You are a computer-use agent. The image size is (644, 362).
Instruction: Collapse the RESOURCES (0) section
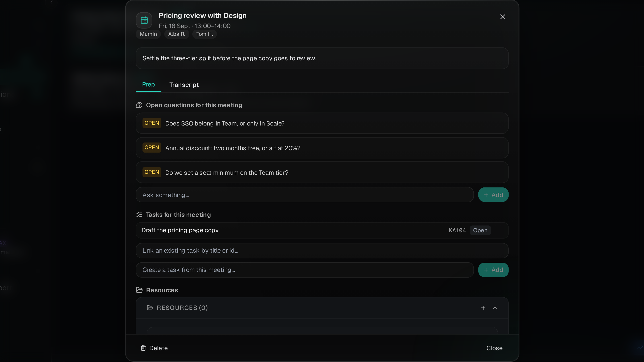(495, 308)
